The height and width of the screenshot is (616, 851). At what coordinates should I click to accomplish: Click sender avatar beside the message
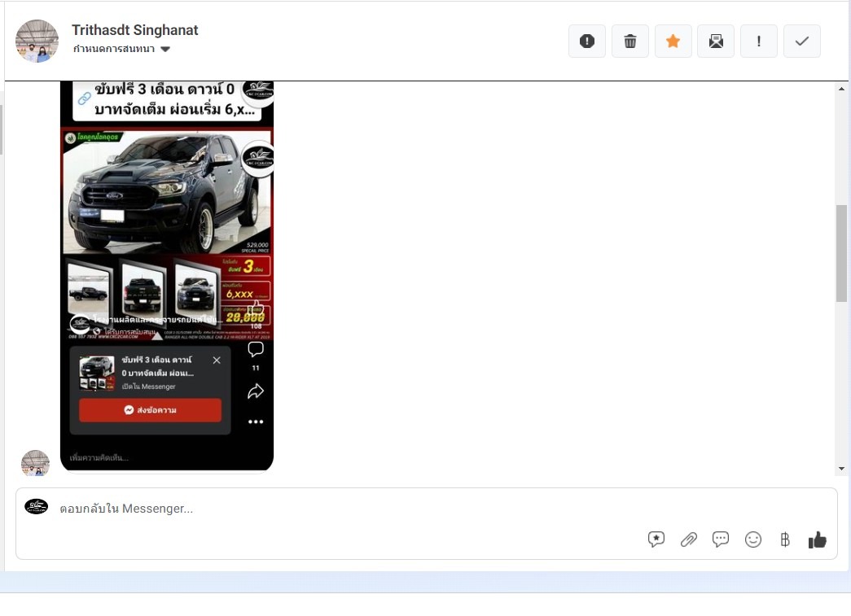click(35, 463)
